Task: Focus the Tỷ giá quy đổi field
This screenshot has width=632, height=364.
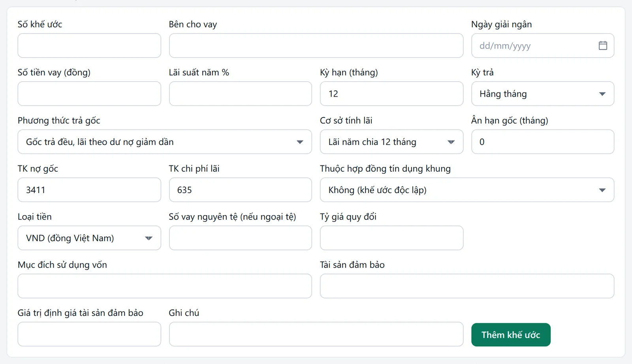Action: 391,238
